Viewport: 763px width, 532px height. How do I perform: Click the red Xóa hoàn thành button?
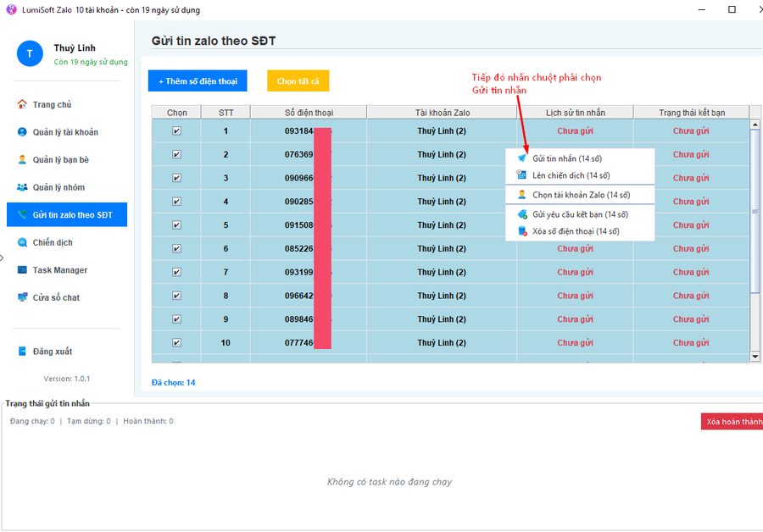(732, 422)
